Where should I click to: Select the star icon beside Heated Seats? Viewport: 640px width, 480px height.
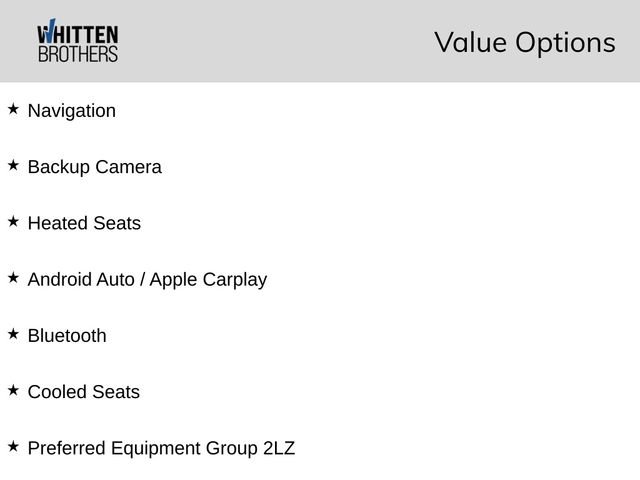(12, 221)
